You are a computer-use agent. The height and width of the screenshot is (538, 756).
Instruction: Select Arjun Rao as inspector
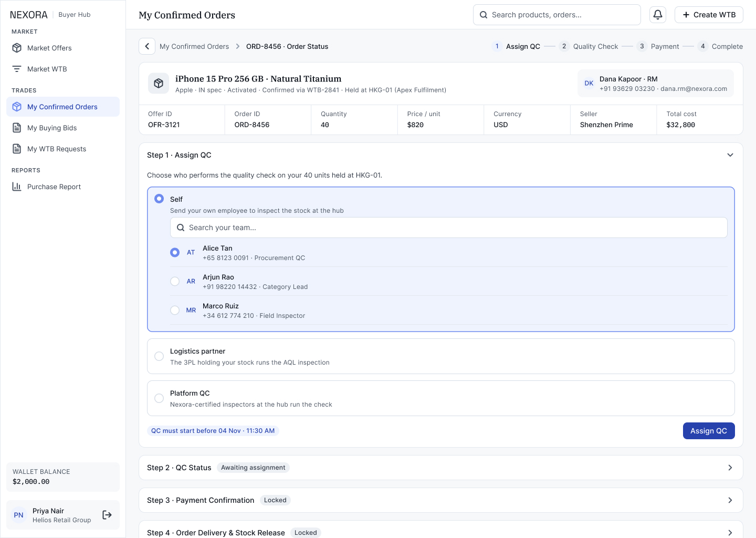tap(175, 282)
